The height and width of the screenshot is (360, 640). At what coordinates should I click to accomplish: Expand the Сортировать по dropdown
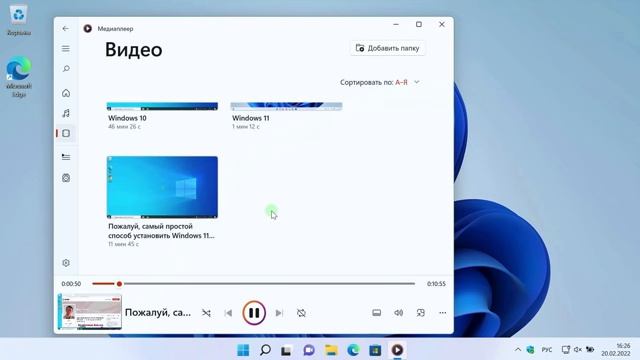[380, 82]
